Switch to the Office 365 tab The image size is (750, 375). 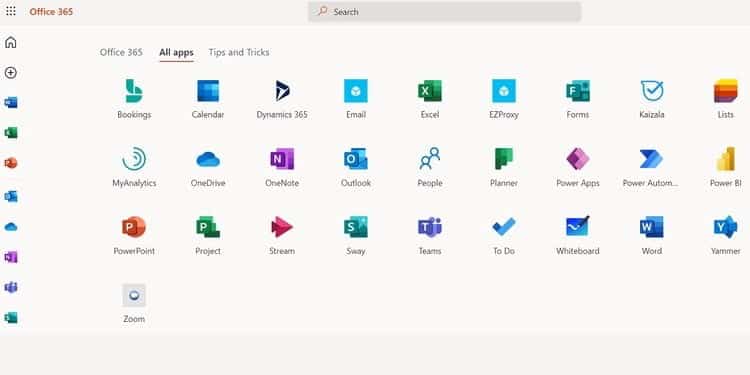point(121,52)
